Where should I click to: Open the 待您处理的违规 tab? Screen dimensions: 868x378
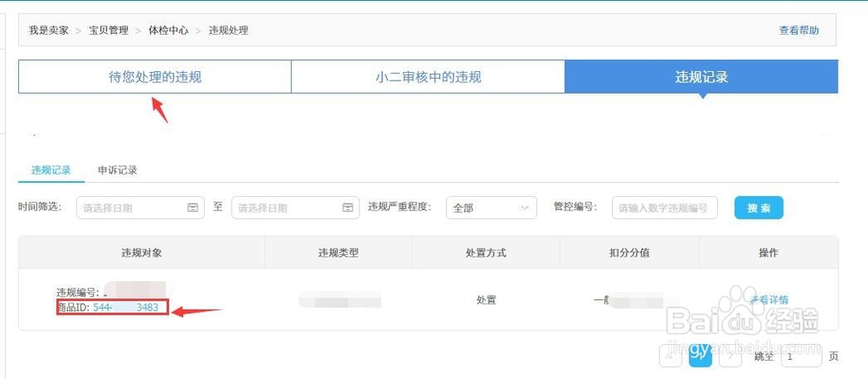(x=155, y=77)
